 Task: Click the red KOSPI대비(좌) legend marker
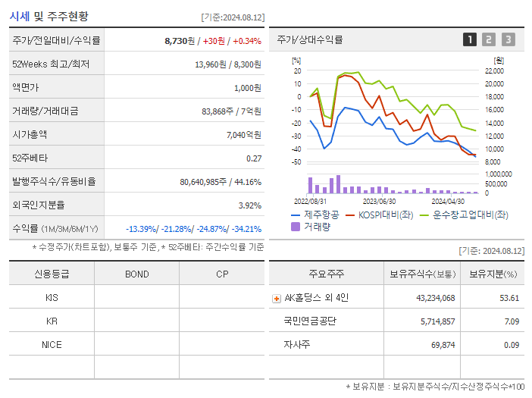tap(350, 215)
